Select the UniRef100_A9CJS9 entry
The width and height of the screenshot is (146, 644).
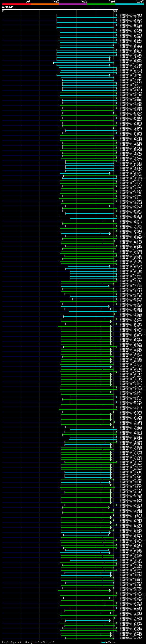click(x=131, y=565)
